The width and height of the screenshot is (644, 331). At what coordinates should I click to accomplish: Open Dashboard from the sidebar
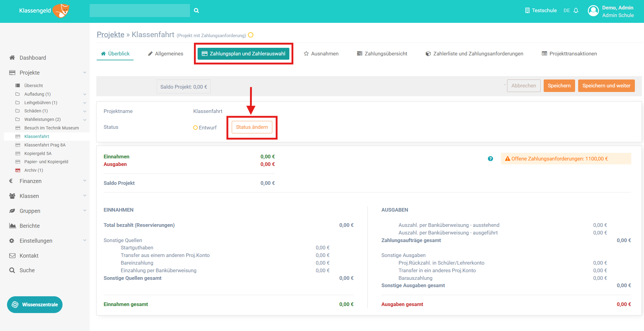click(33, 58)
